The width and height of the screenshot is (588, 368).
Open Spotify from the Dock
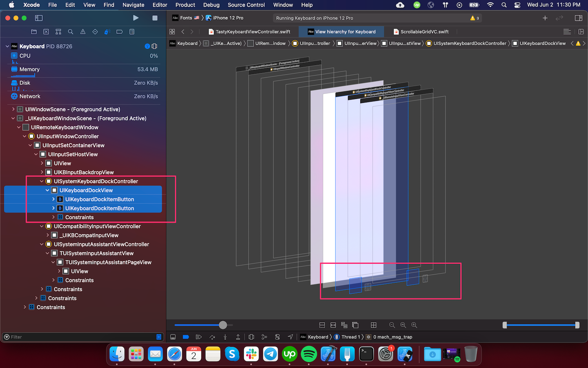[309, 354]
